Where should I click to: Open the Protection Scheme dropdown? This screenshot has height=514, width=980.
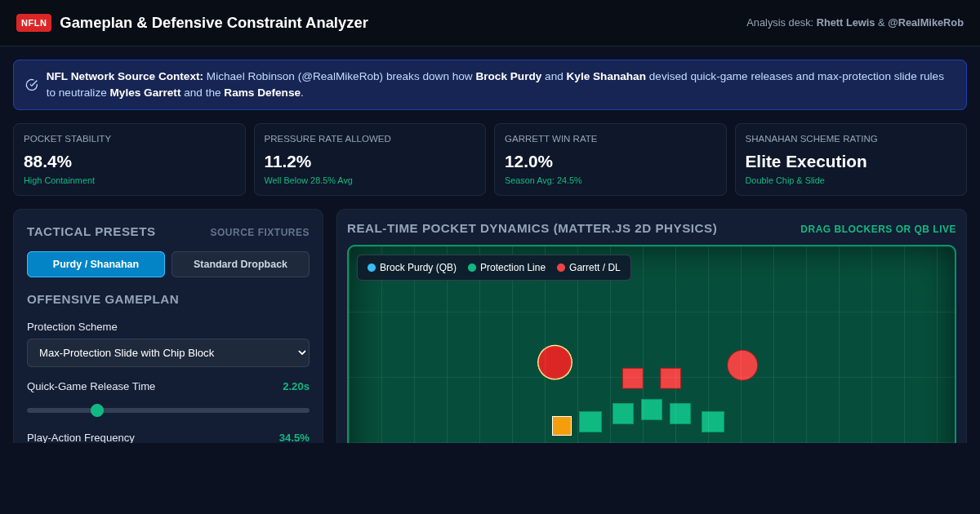tap(168, 352)
